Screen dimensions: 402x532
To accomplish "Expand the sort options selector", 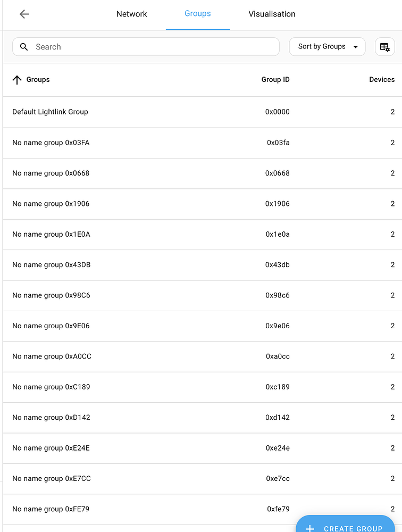I will coord(327,47).
